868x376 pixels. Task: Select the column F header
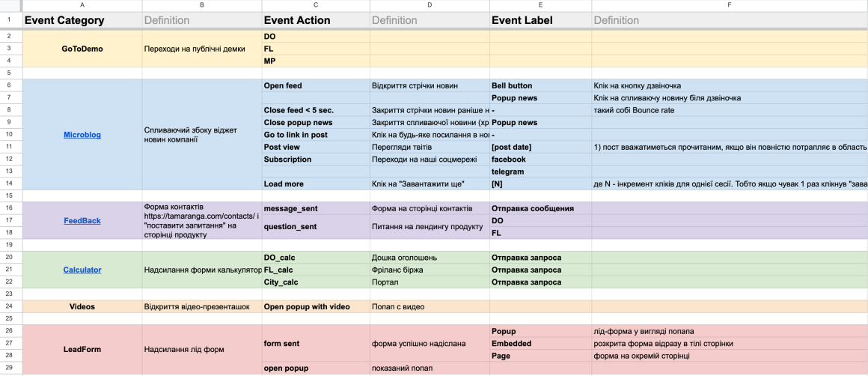click(730, 5)
